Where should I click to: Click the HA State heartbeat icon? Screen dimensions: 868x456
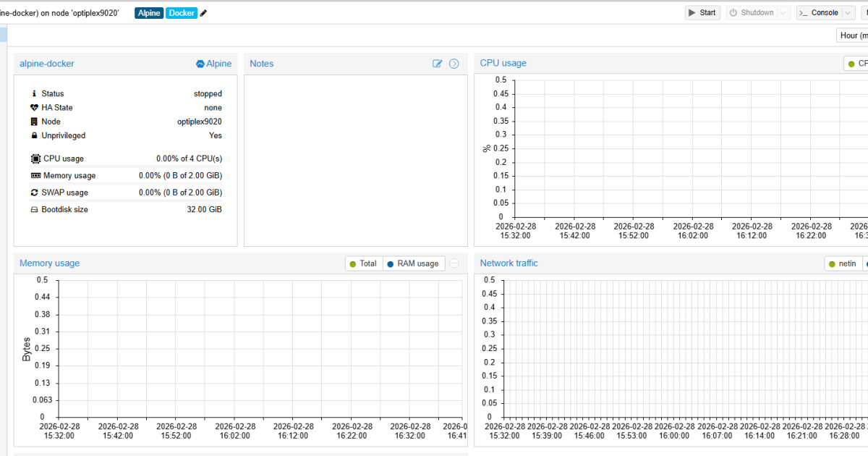[x=34, y=108]
